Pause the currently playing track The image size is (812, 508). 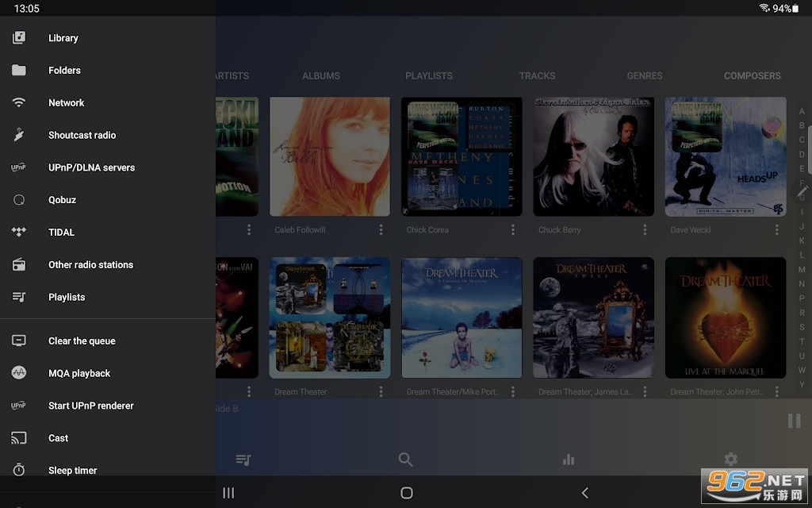(x=794, y=421)
